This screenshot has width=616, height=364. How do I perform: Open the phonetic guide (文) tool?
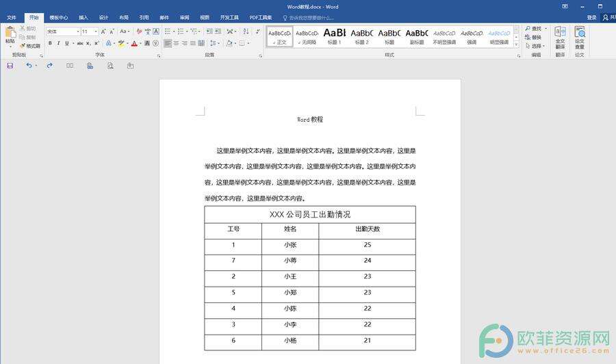[x=148, y=31]
